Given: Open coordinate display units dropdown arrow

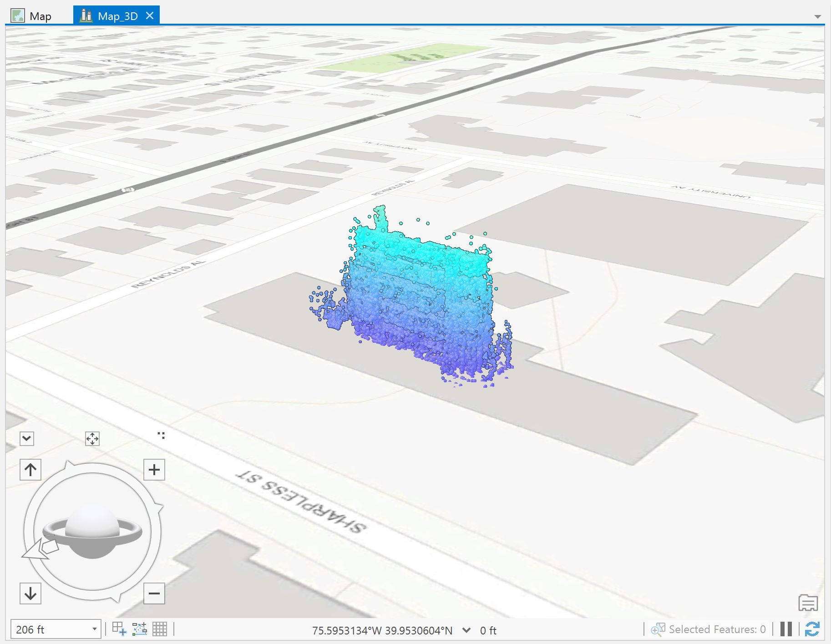Looking at the screenshot, I should point(466,630).
